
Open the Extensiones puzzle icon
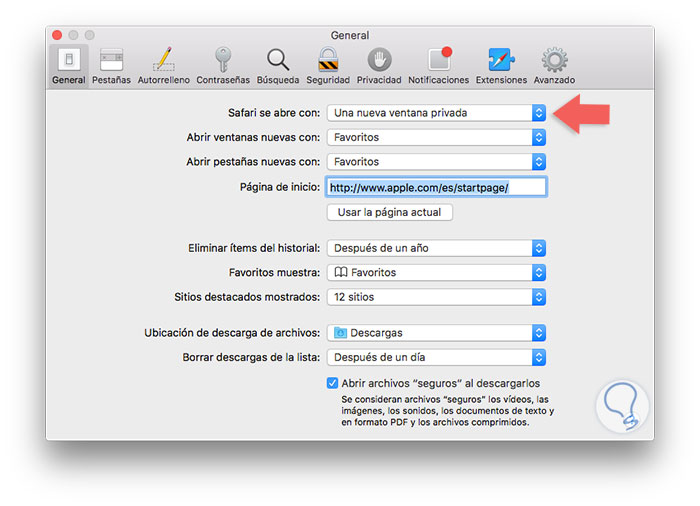click(x=501, y=59)
